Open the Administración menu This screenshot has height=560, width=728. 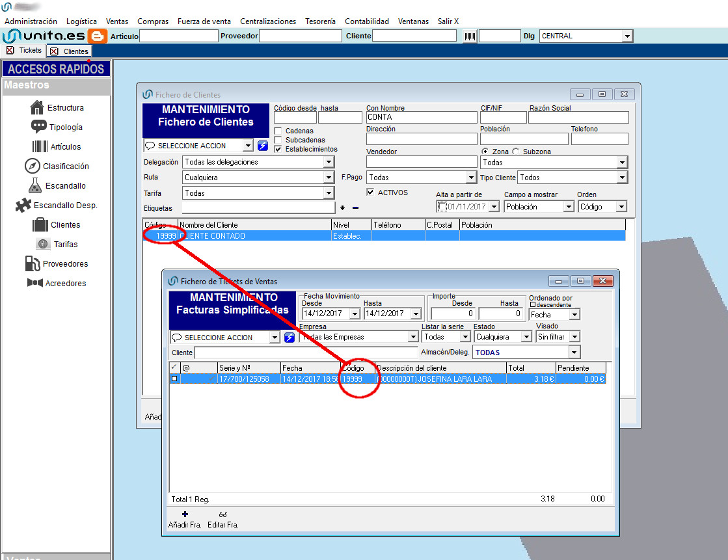pyautogui.click(x=31, y=21)
